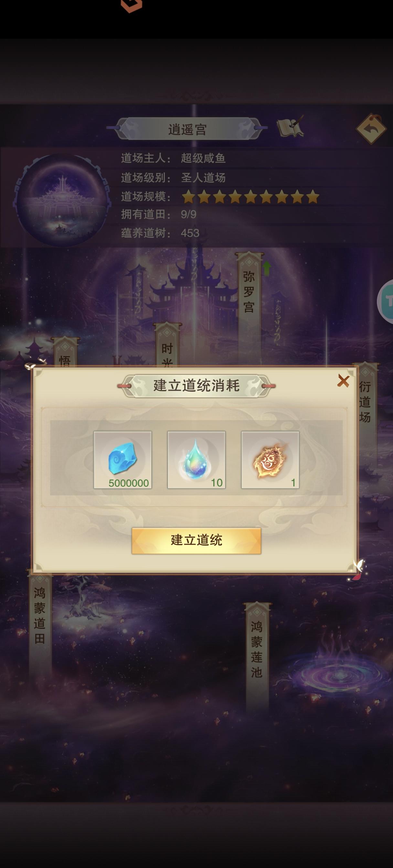Open the book and brush log icon
Screen dimensions: 393x868
click(x=290, y=127)
